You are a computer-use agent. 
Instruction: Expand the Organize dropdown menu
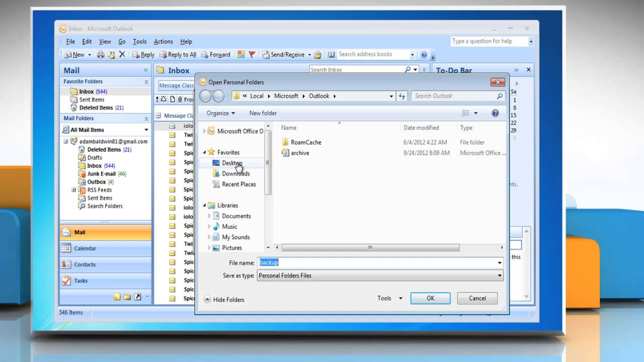[220, 113]
